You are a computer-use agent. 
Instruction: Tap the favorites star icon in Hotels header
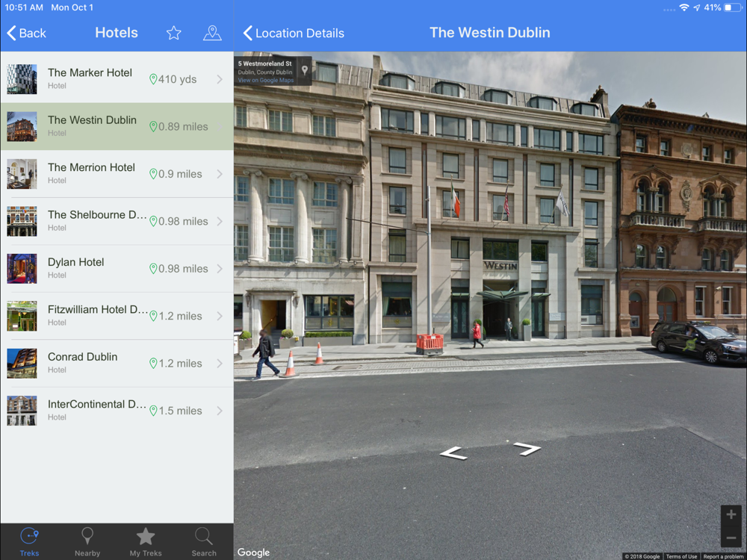(x=174, y=33)
